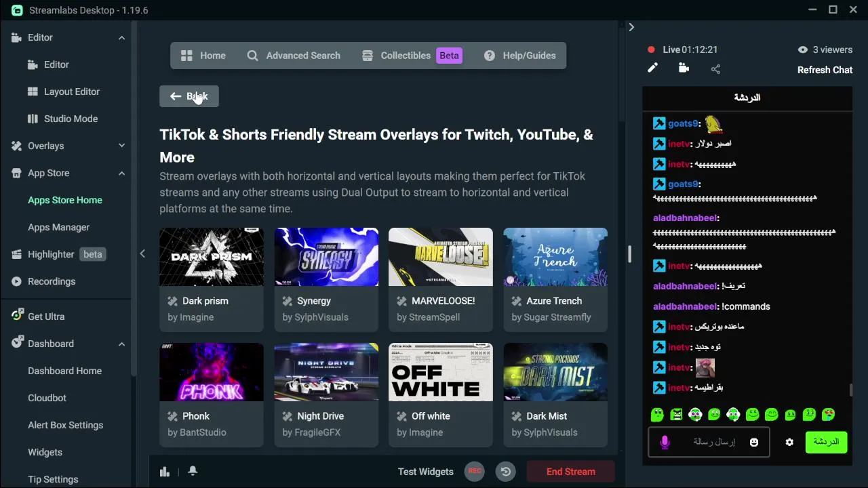Open the Azure Trench overlay thumbnail
Viewport: 868px width, 488px height.
(x=555, y=257)
